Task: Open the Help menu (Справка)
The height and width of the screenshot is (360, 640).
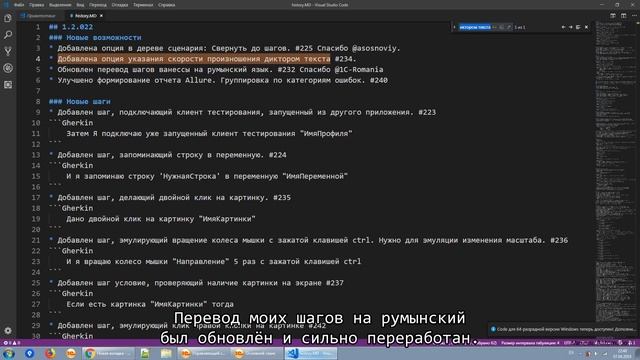Action: 167,5
